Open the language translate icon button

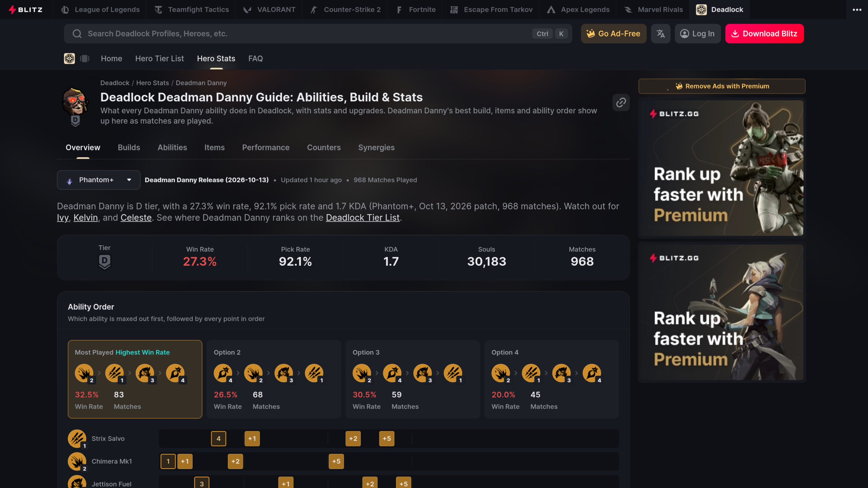click(660, 34)
